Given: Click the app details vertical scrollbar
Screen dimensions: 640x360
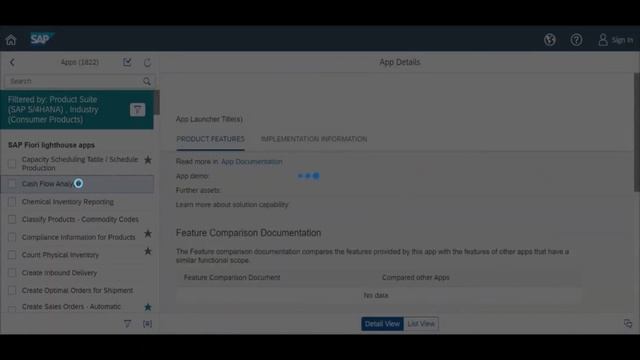Looking at the screenshot, I should tap(637, 132).
